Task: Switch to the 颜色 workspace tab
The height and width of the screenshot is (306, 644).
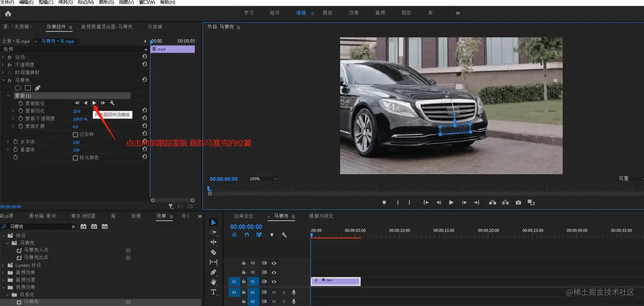Action: click(327, 13)
